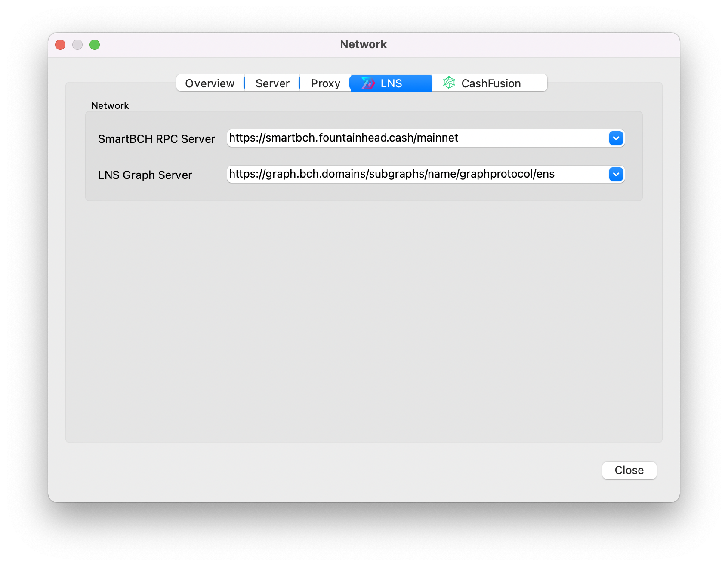728x566 pixels.
Task: Click the LNS tab label
Action: pyautogui.click(x=391, y=83)
